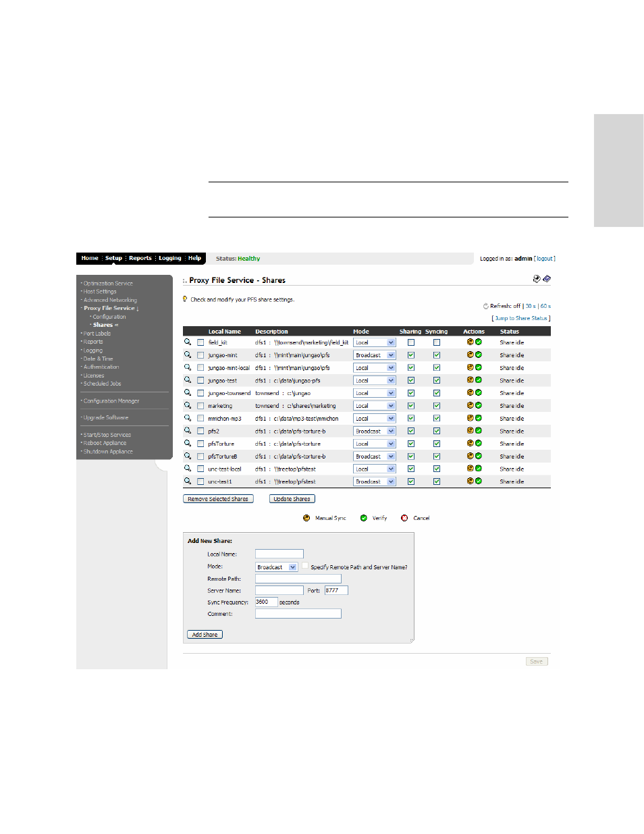Open Mode dropdown for the jungao-townsend share
Screen dimensions: 644x834
[375, 393]
